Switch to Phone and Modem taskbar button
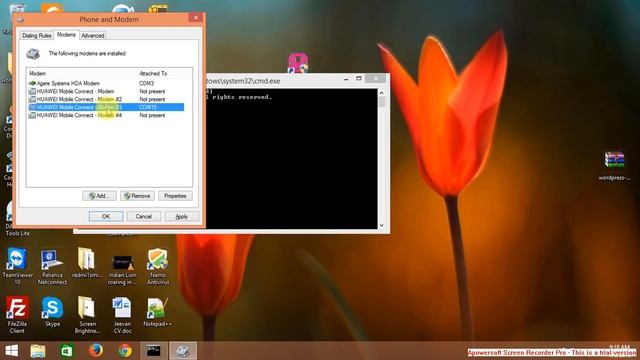Image resolution: width=640 pixels, height=360 pixels. point(183,351)
